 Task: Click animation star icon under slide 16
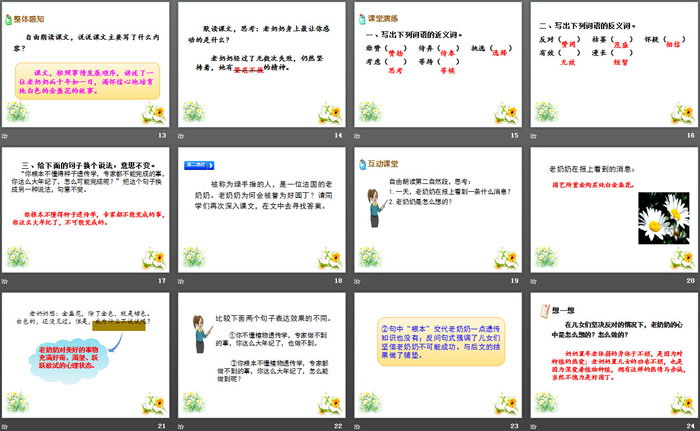[533, 136]
